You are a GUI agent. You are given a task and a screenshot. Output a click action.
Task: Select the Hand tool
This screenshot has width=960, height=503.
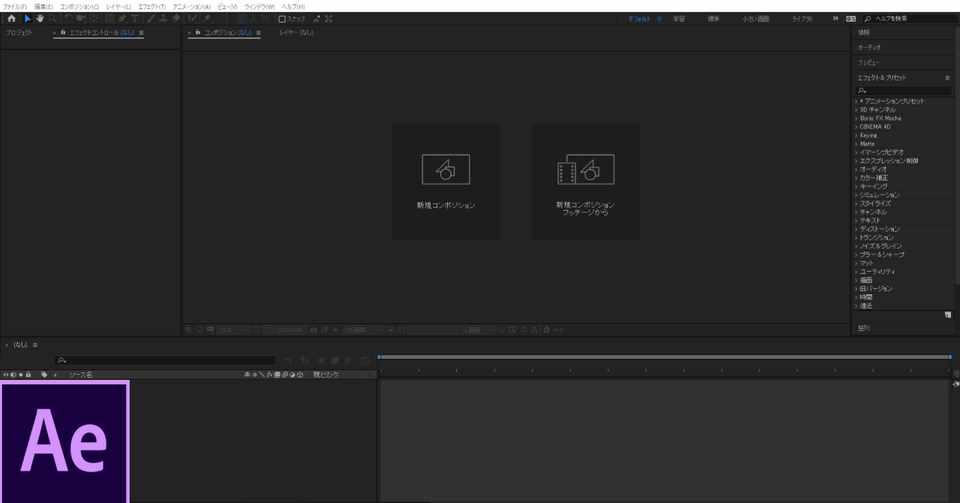40,19
